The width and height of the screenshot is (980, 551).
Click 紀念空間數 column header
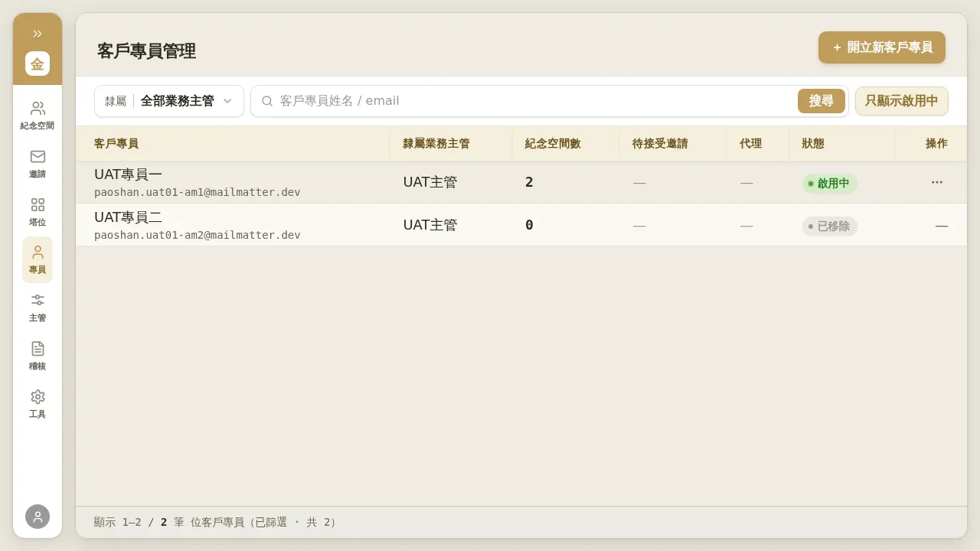click(553, 144)
